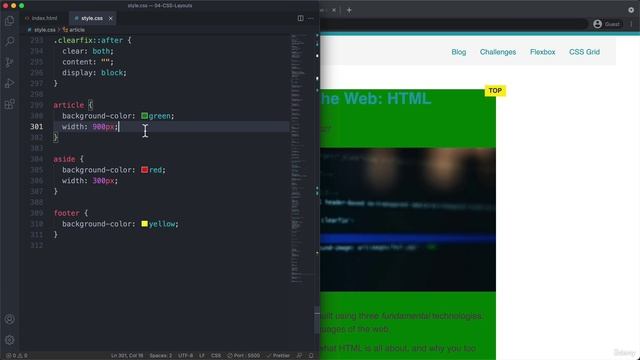Change end of line sequence LF
The height and width of the screenshot is (360, 640).
[x=202, y=356]
